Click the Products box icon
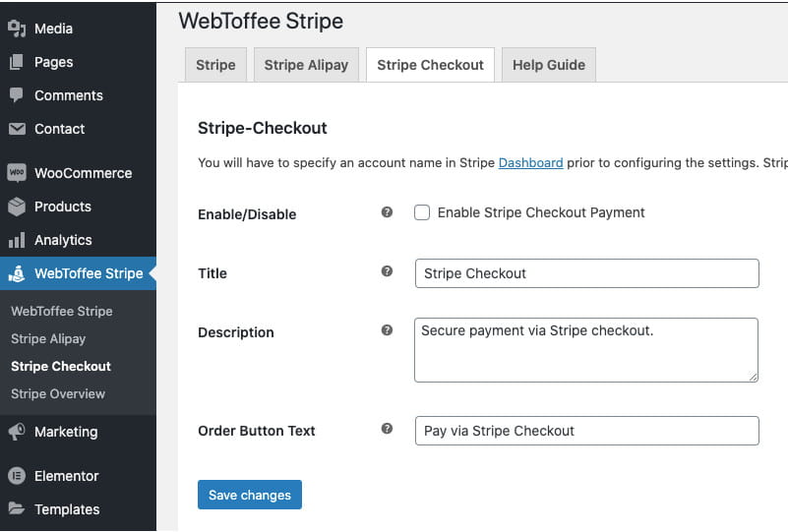This screenshot has width=788, height=532. (17, 207)
